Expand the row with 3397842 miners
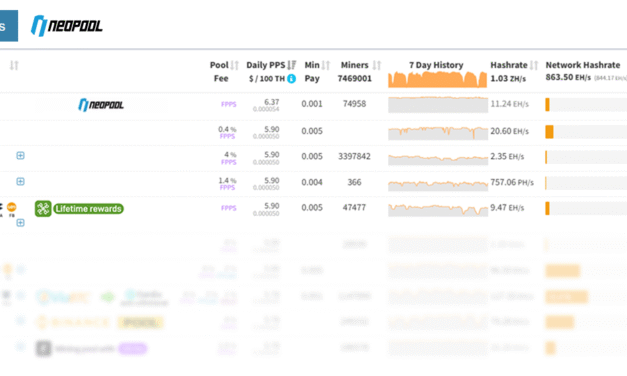The height and width of the screenshot is (376, 627). pos(20,155)
